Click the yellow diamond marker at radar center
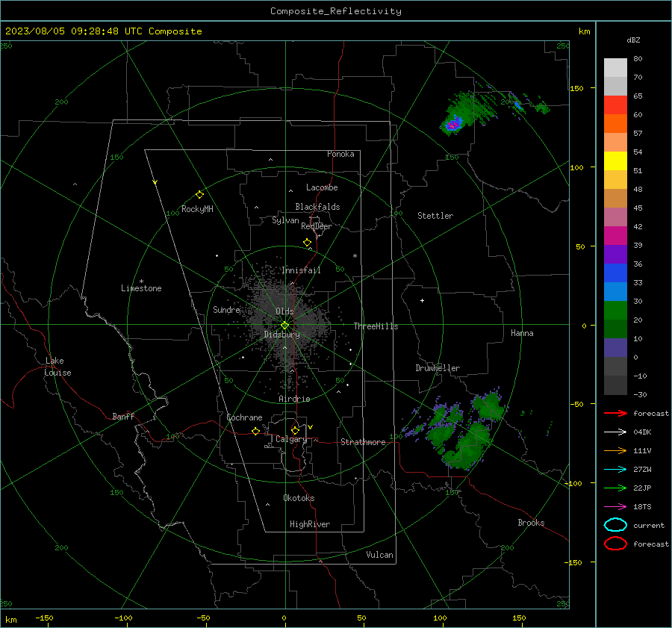 tap(285, 326)
